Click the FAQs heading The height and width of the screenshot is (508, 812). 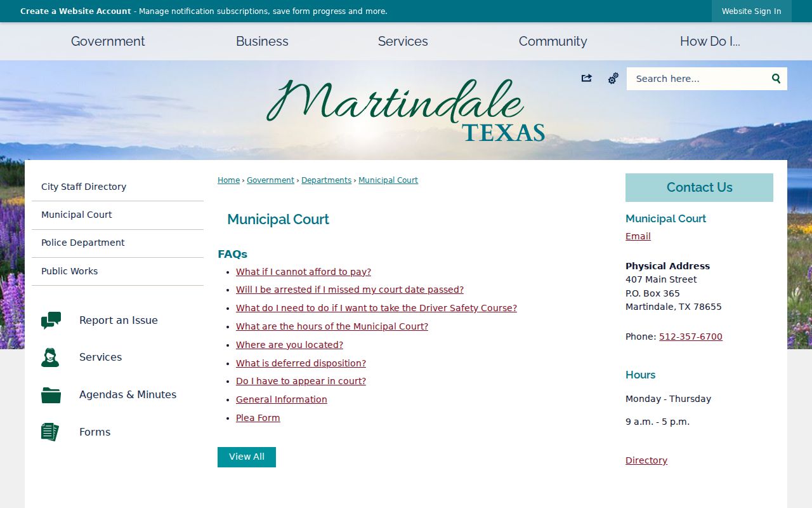point(232,254)
